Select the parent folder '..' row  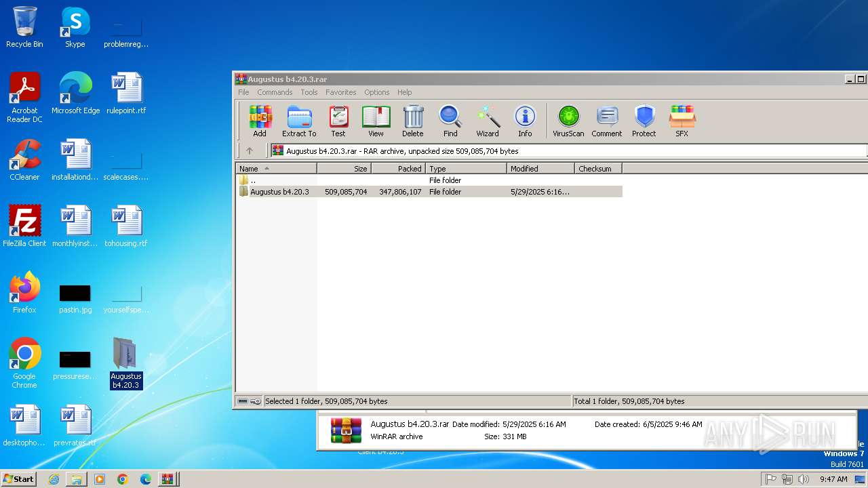click(x=429, y=180)
